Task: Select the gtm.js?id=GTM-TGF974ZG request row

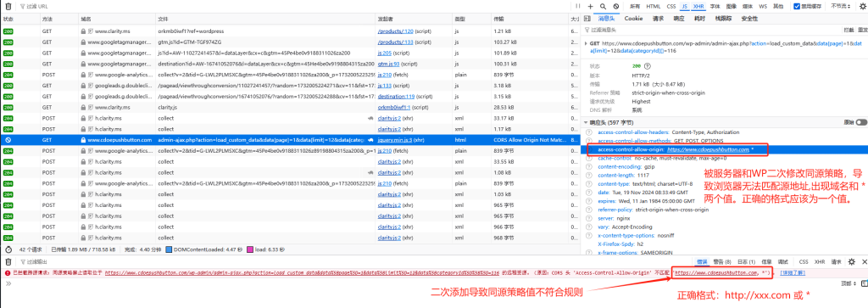Action: 290,42
